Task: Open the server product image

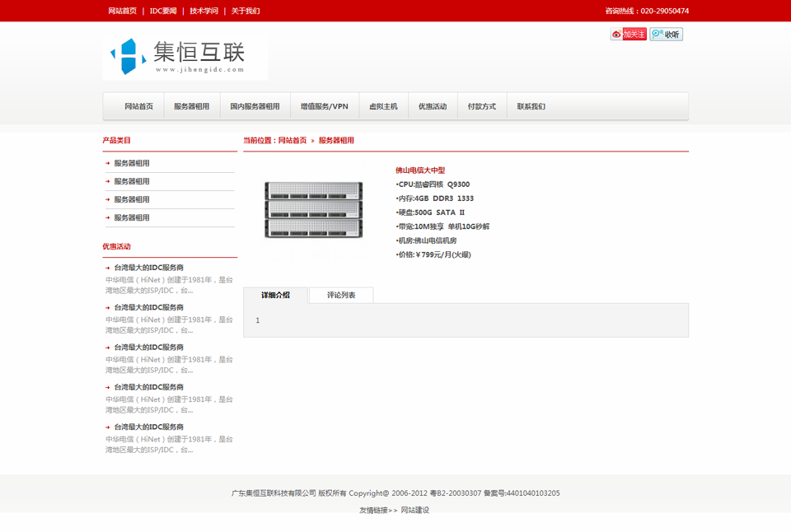Action: [x=313, y=210]
